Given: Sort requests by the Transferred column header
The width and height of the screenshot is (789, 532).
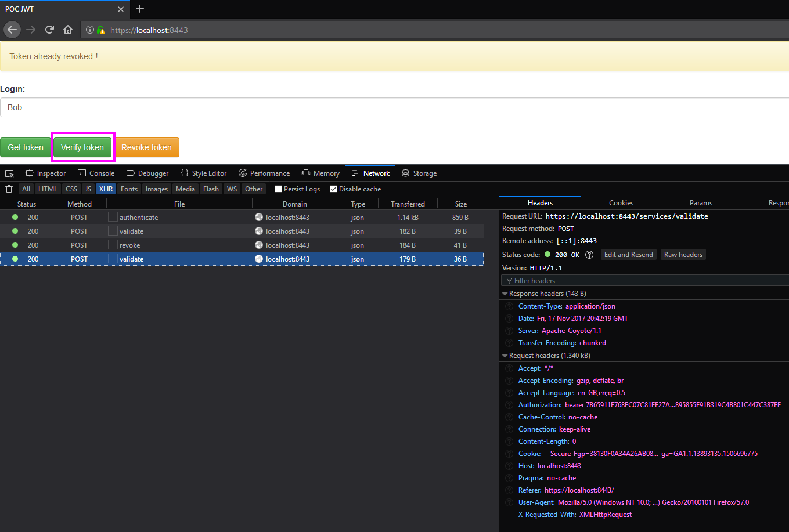Looking at the screenshot, I should [408, 204].
